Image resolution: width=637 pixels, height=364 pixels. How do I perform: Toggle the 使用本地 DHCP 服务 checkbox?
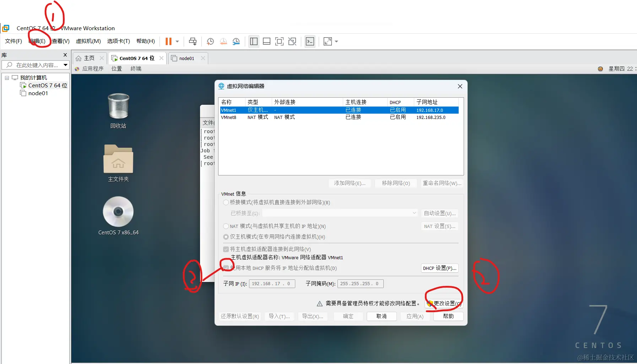tap(226, 268)
